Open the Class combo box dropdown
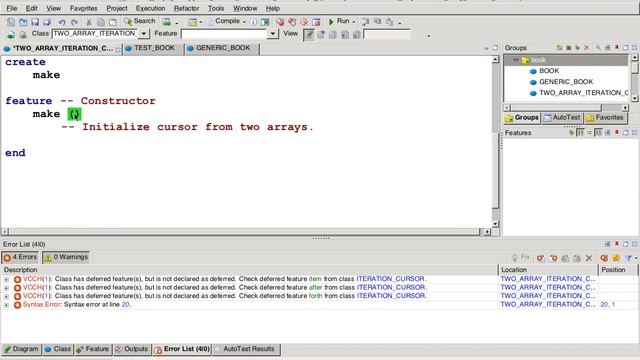This screenshot has height=360, width=640. (144, 34)
